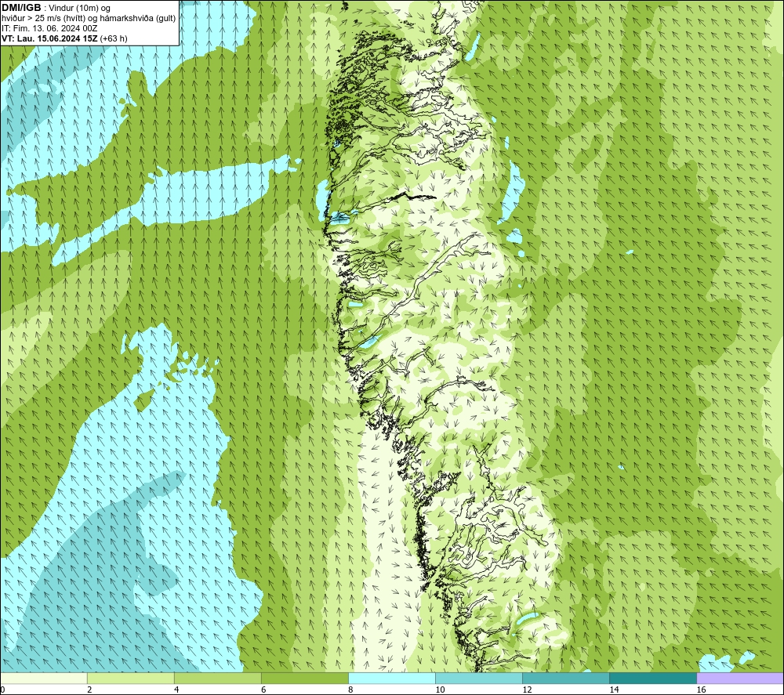Screen dimensions: 784x695
Task: Click the pale 0–2 m/s color swatch
Action: (x=43, y=678)
